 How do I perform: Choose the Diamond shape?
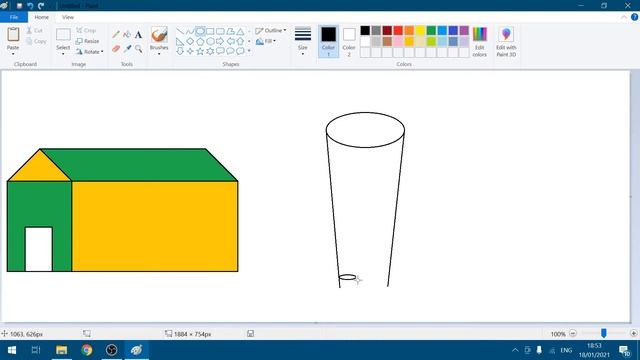pos(190,41)
